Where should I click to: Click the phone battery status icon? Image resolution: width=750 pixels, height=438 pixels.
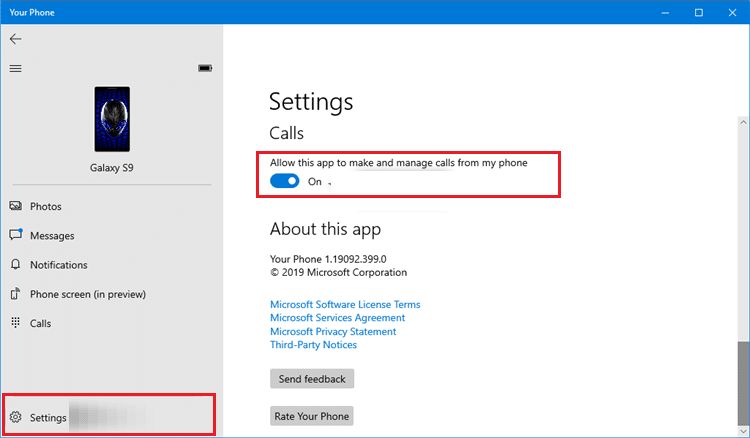pyautogui.click(x=205, y=68)
